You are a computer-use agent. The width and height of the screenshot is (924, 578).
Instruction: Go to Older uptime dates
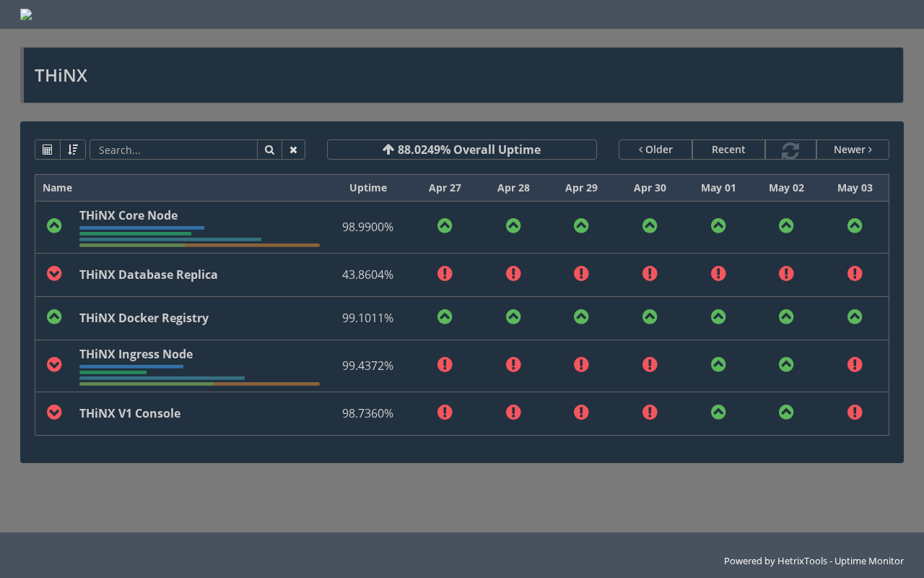(x=655, y=150)
